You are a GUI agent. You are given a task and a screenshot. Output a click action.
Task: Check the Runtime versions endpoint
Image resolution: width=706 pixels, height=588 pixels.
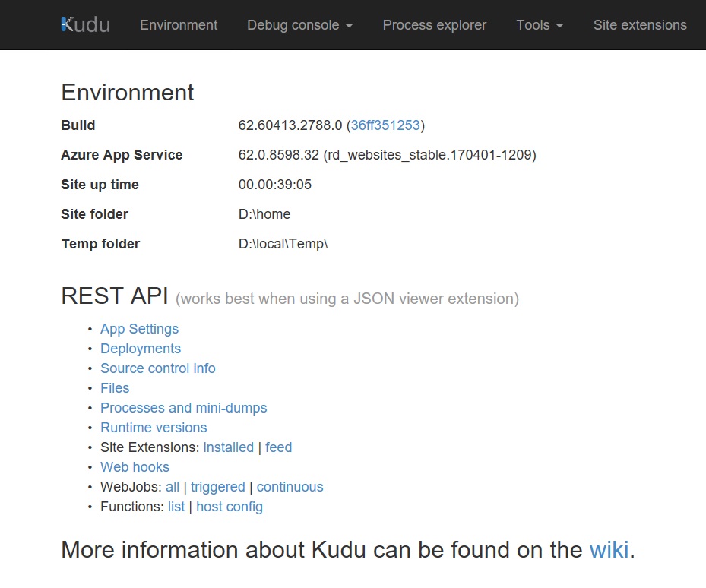(x=154, y=427)
